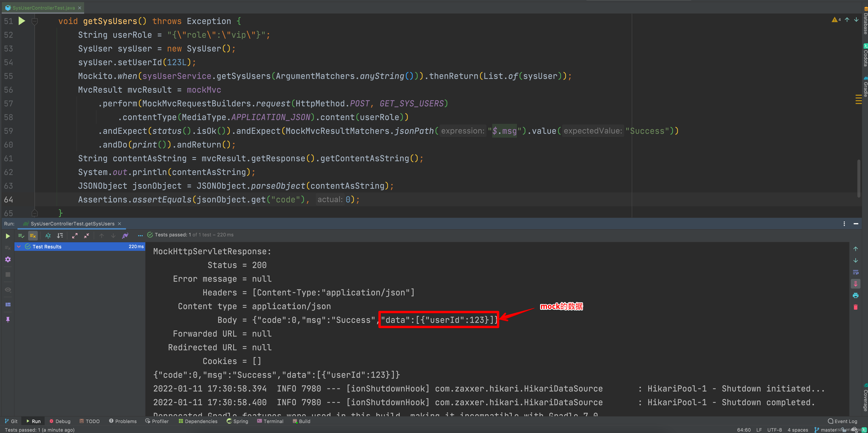The height and width of the screenshot is (433, 868).
Task: Open the TODO tool window
Action: 89,421
